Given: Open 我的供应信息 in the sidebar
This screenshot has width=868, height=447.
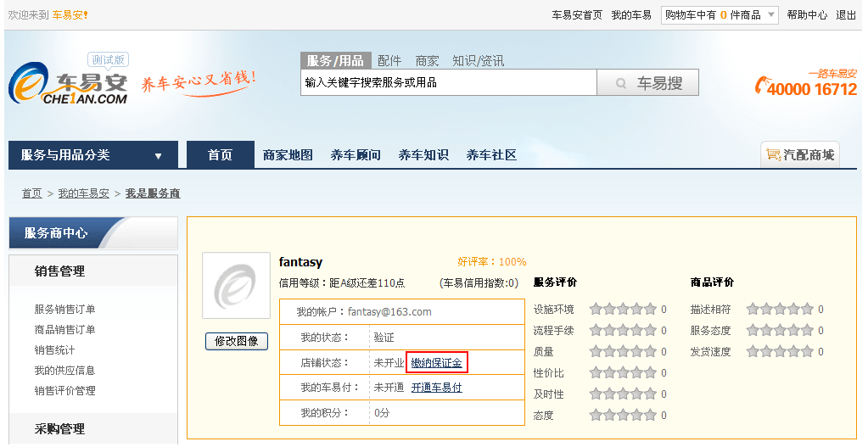Looking at the screenshot, I should pyautogui.click(x=64, y=370).
